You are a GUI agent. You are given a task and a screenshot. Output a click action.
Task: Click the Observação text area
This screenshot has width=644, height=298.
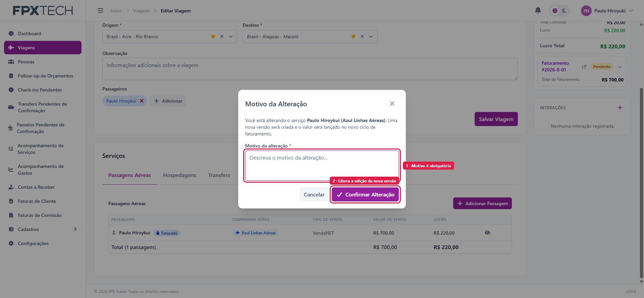tap(310, 69)
